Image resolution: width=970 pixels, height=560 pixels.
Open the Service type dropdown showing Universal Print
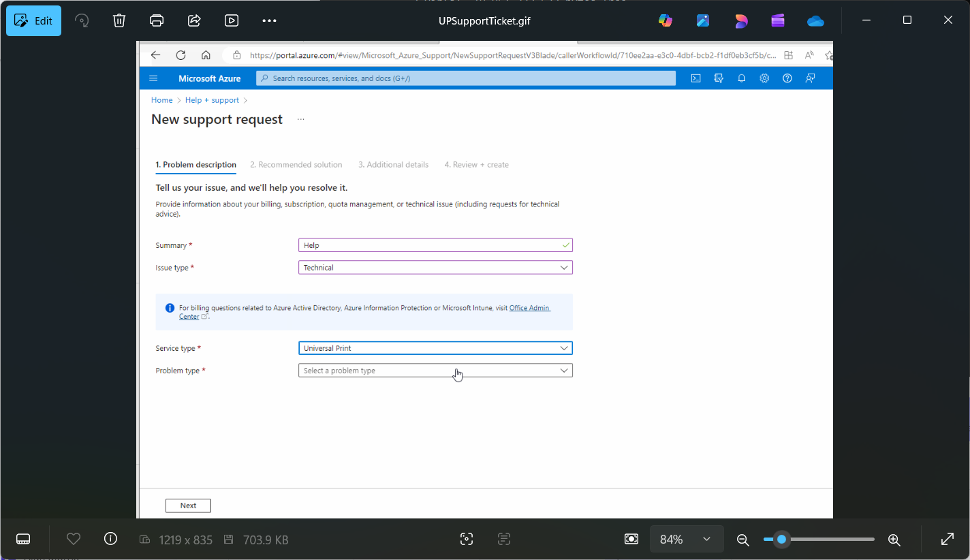tap(435, 348)
